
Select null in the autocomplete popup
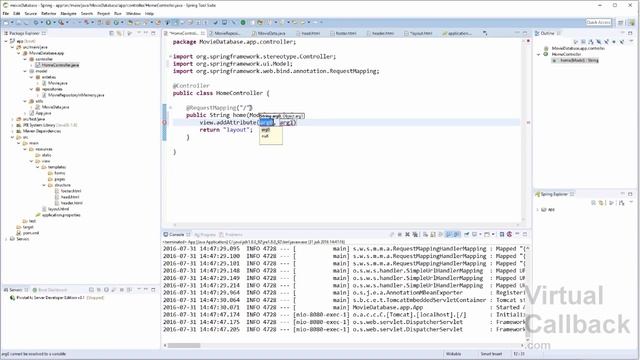click(265, 136)
